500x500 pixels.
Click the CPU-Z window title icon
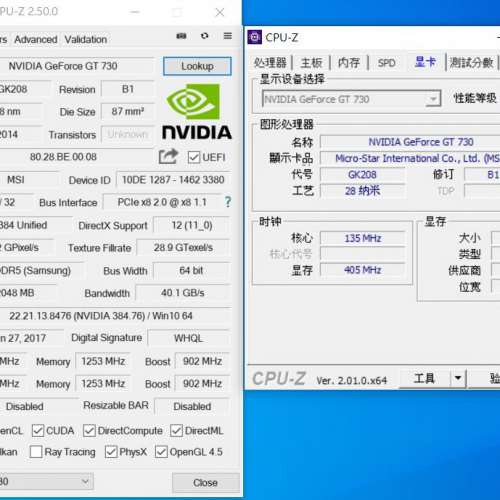[x=255, y=37]
